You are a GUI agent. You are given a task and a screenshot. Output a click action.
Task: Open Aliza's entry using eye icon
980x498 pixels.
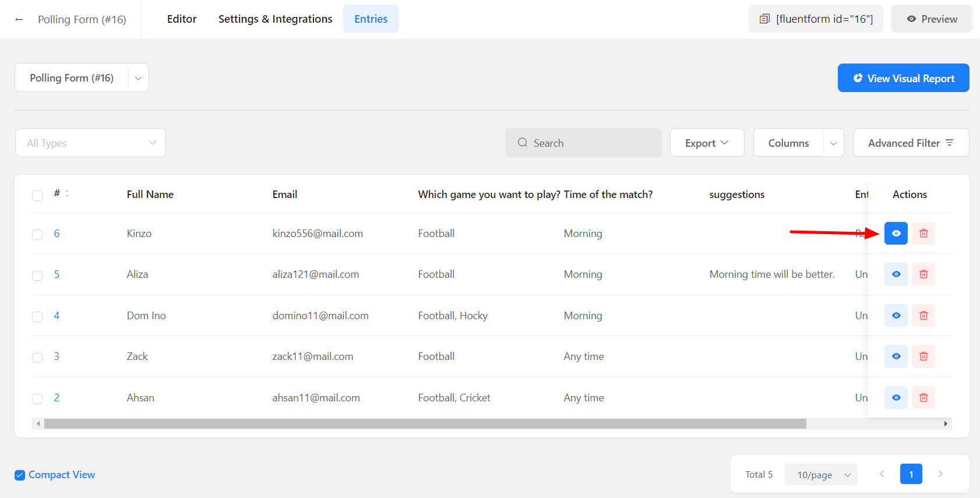[896, 274]
